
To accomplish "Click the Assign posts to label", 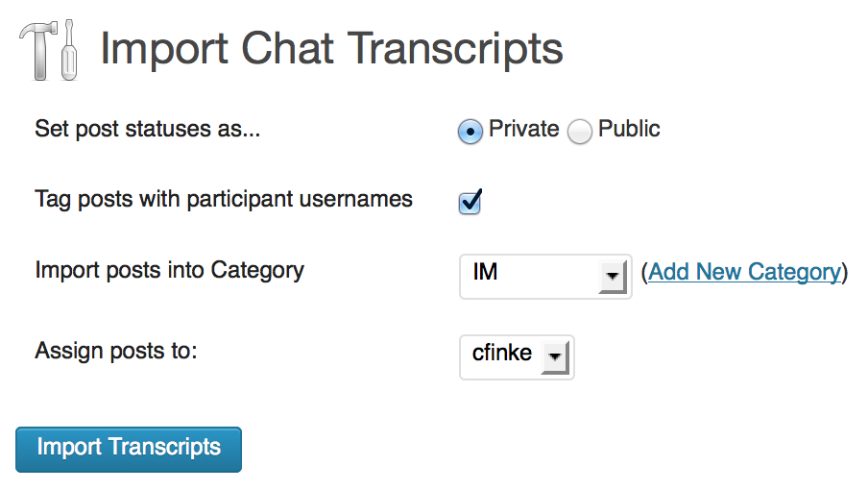I will coord(116,351).
